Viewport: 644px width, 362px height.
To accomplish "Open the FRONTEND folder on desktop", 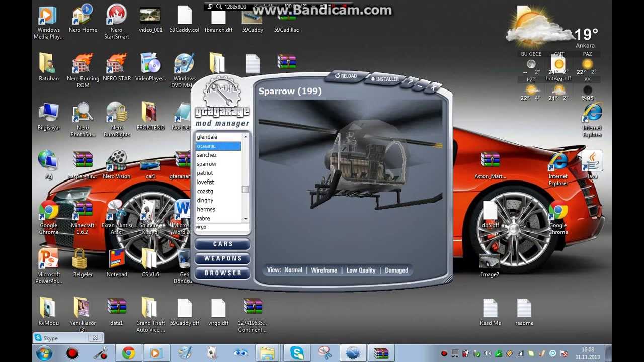I will pyautogui.click(x=150, y=116).
